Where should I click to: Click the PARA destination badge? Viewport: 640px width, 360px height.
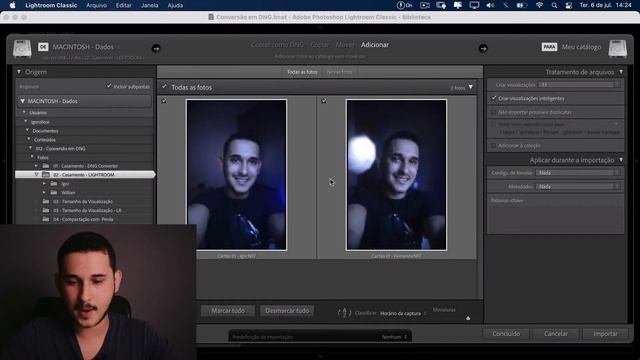[549, 47]
